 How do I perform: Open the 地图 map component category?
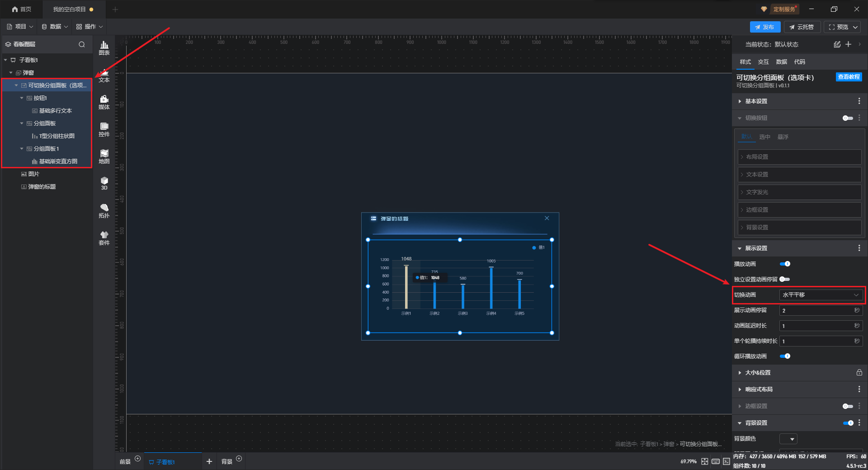[x=104, y=157]
